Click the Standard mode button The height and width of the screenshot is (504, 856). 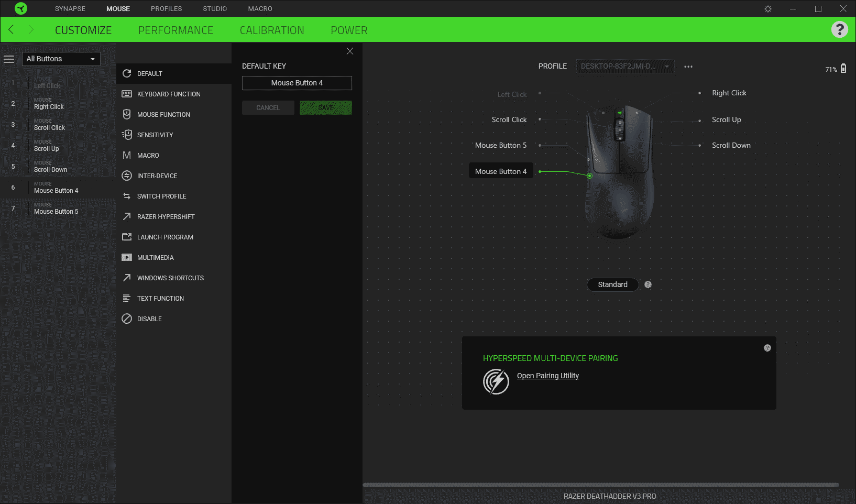[x=613, y=284]
